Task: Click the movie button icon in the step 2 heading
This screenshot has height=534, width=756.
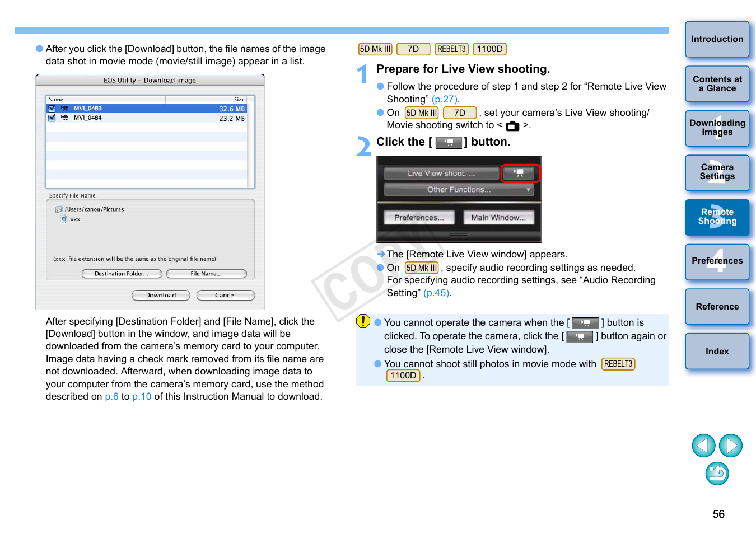Action: pyautogui.click(x=449, y=143)
